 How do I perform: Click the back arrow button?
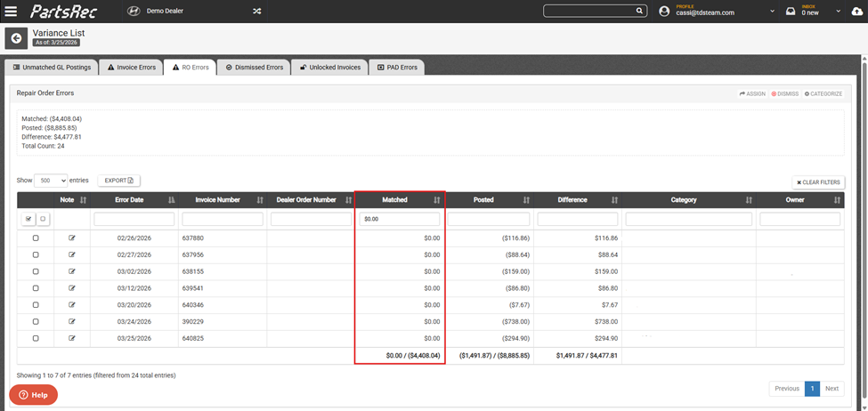16,38
